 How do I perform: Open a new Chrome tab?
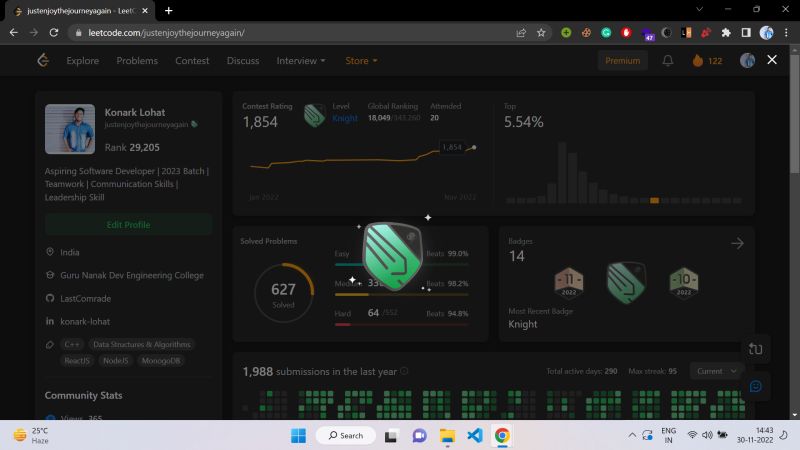(168, 11)
